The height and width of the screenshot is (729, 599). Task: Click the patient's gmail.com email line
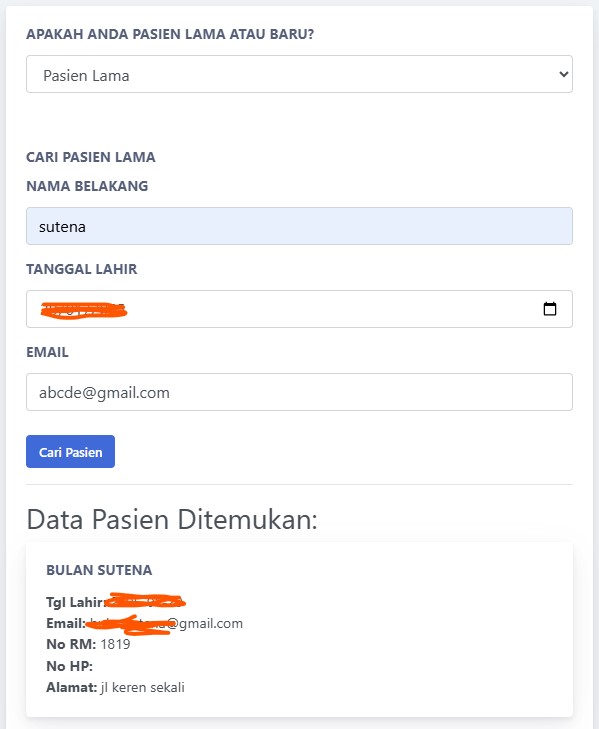pos(145,623)
